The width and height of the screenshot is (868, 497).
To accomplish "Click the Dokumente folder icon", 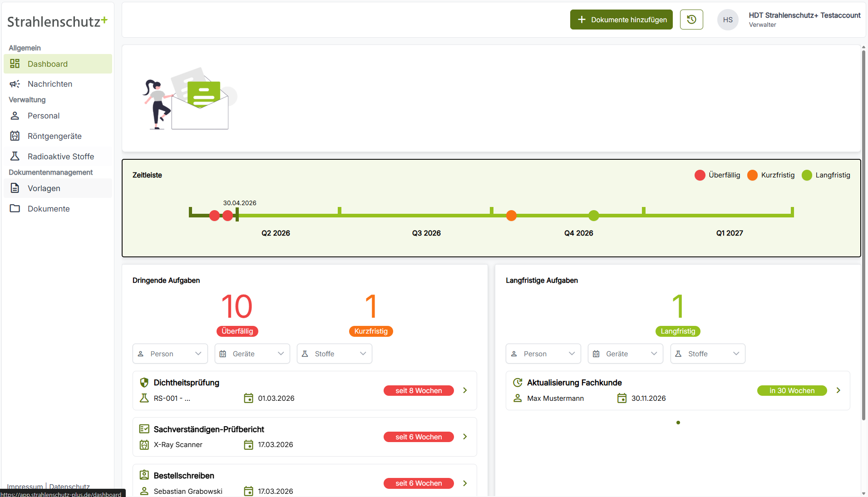I will [x=15, y=209].
